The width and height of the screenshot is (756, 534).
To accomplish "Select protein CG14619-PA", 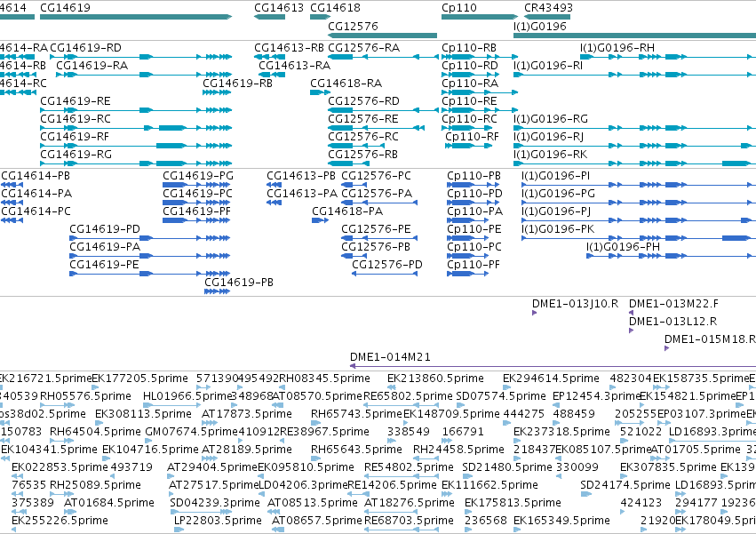I will point(105,247).
